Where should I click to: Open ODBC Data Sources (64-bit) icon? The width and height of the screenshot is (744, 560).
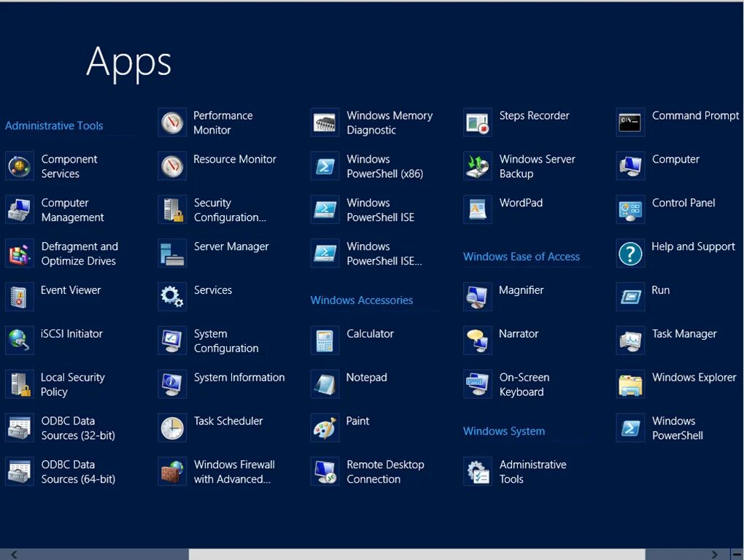[20, 471]
